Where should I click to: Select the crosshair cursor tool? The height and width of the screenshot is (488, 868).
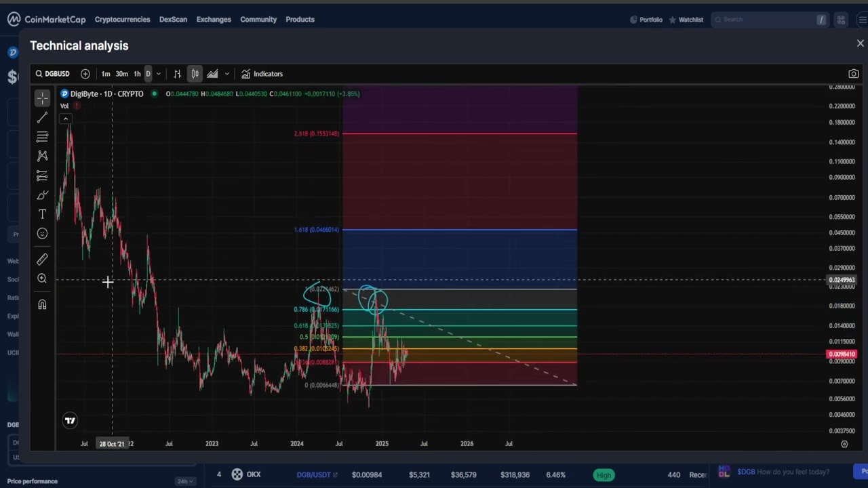coord(42,98)
